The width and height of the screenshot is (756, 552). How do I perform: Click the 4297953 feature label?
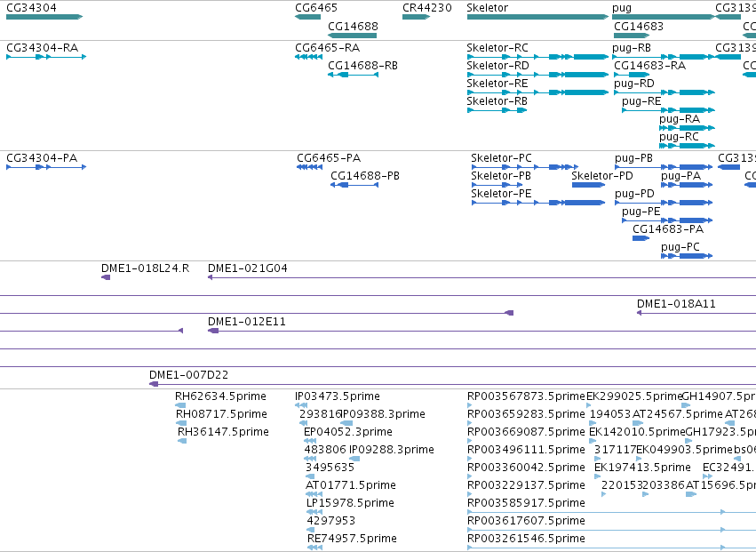[x=330, y=521]
